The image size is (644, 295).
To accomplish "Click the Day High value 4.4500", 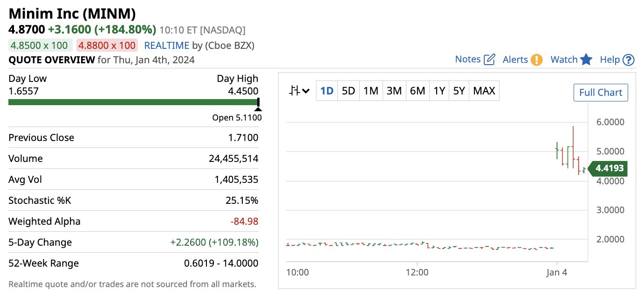I will click(x=243, y=91).
